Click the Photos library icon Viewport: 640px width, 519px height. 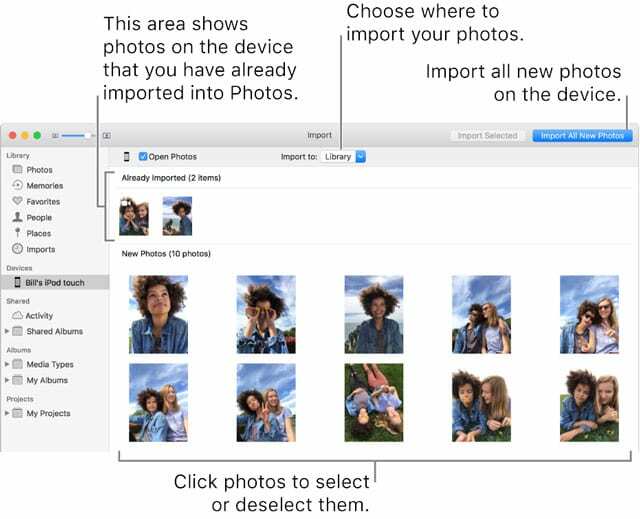(x=17, y=169)
